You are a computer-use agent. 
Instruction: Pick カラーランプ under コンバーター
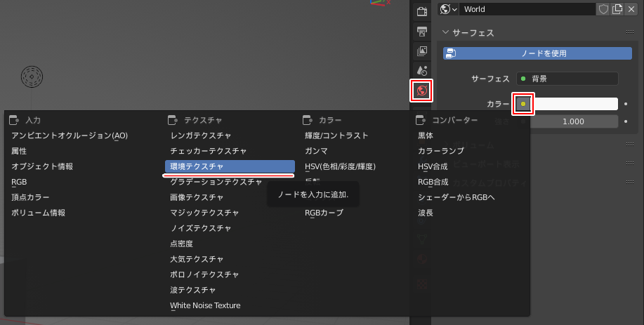click(x=441, y=151)
